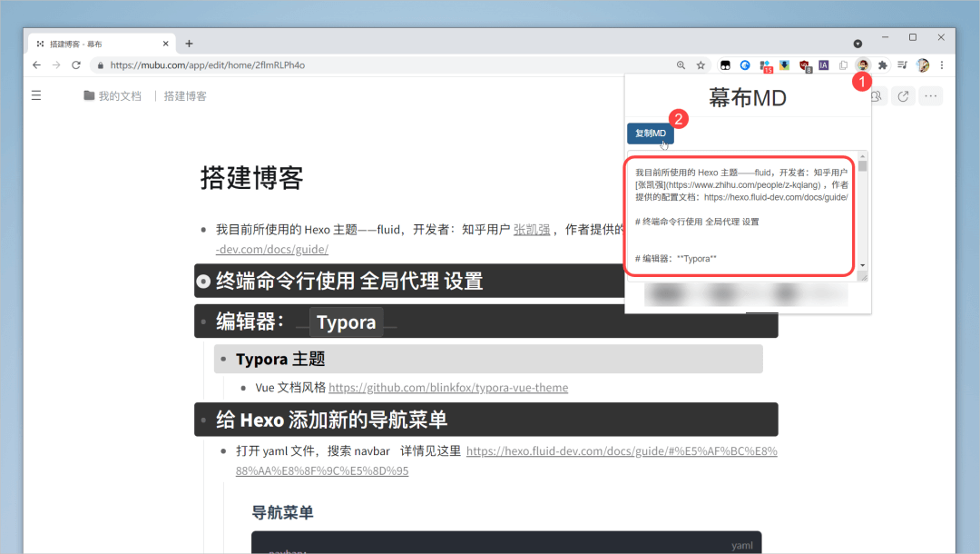Click the 搭建博客 document title
This screenshot has width=980, height=554.
[252, 178]
